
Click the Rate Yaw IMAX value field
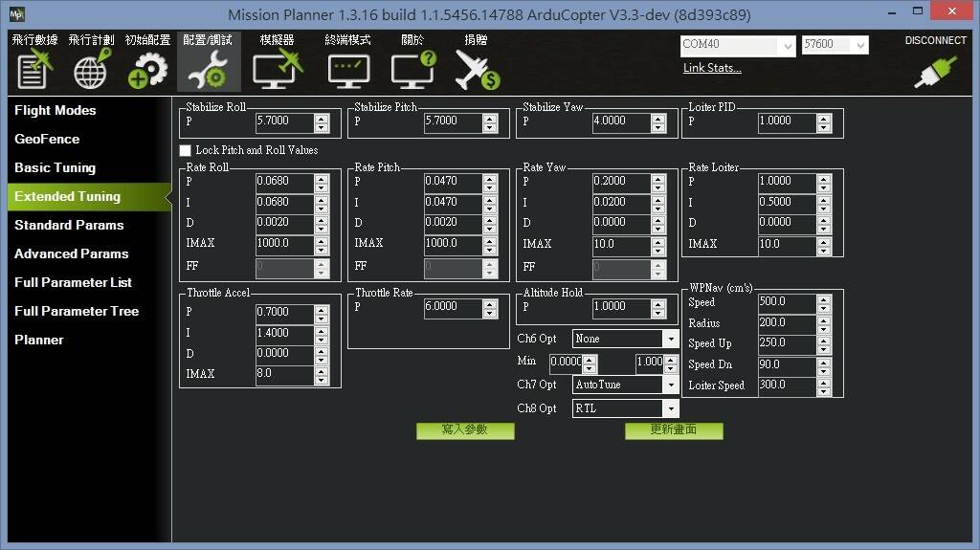[621, 244]
